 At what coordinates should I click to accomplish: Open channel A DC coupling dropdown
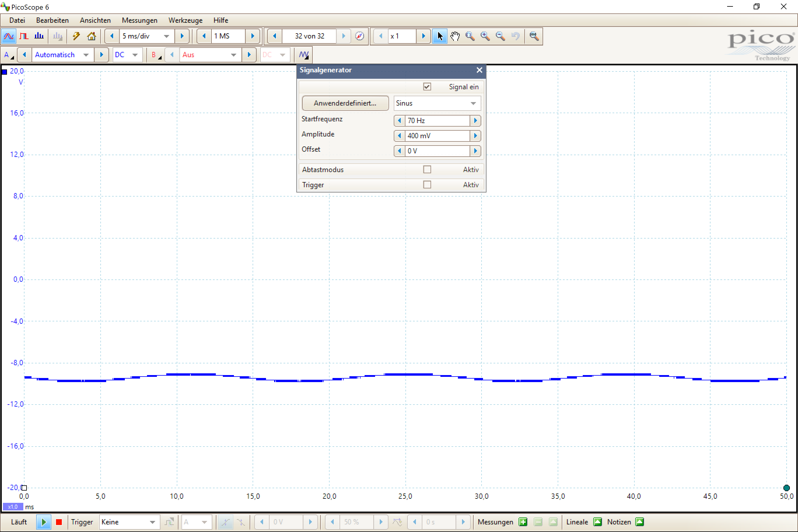coord(127,55)
